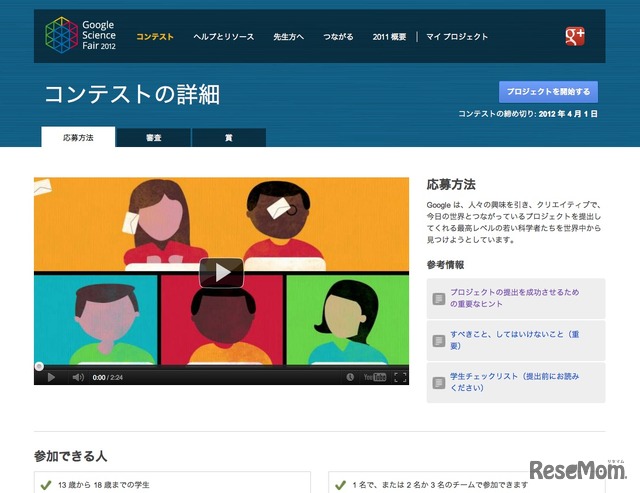The width and height of the screenshot is (640, 493).
Task: Open the つながる menu item
Action: (338, 37)
